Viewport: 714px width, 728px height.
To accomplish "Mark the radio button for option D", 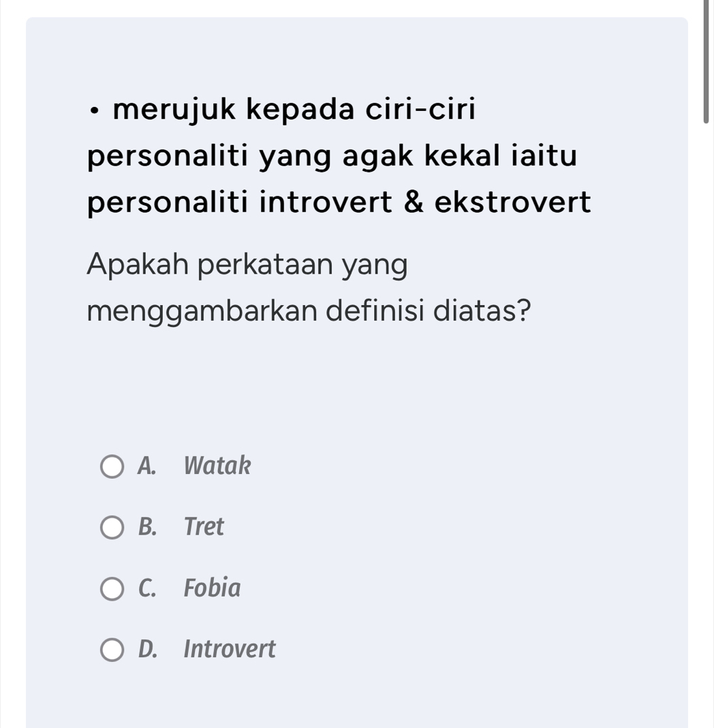I will (x=113, y=650).
